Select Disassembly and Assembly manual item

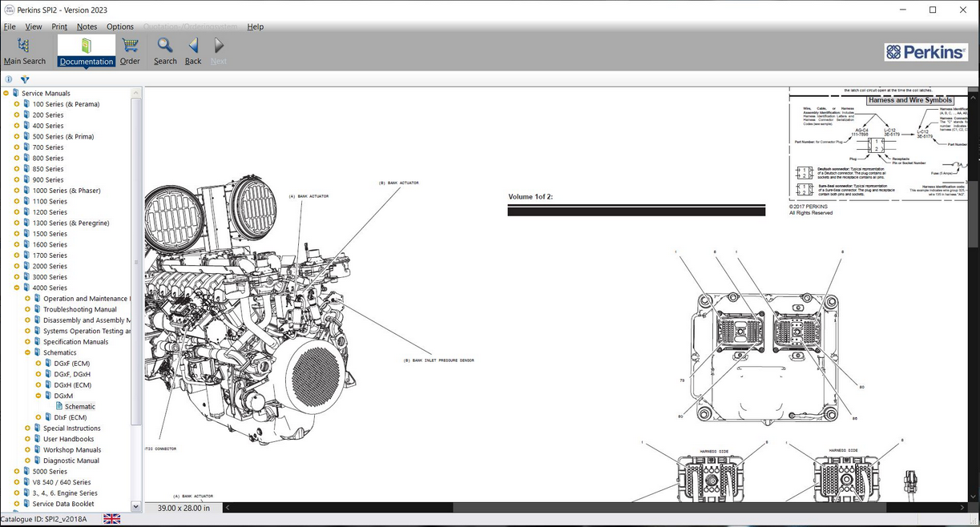[x=86, y=320]
